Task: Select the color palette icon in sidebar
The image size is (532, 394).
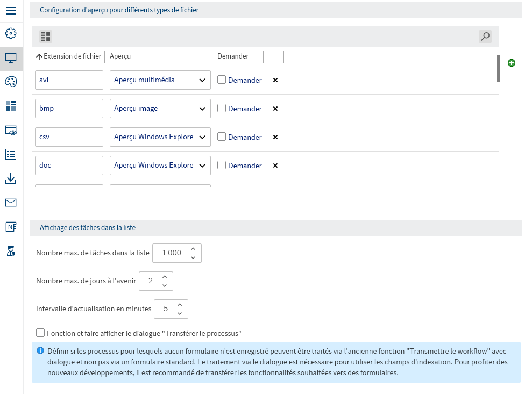Action: pos(11,82)
